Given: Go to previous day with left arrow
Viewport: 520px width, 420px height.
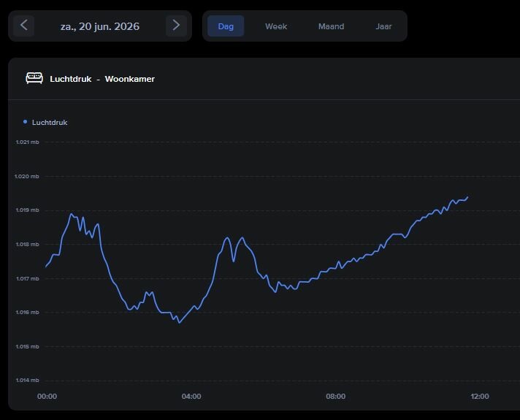Looking at the screenshot, I should point(23,26).
